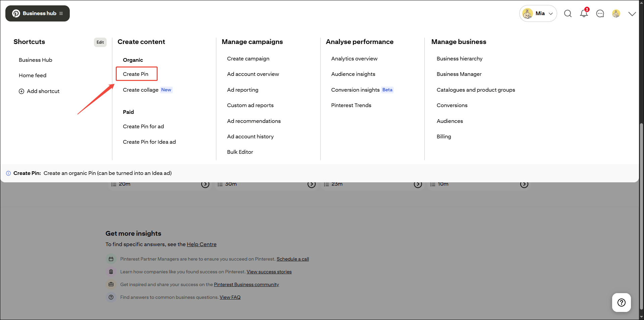
Task: Launch the Bulk Editor
Action: [x=240, y=152]
